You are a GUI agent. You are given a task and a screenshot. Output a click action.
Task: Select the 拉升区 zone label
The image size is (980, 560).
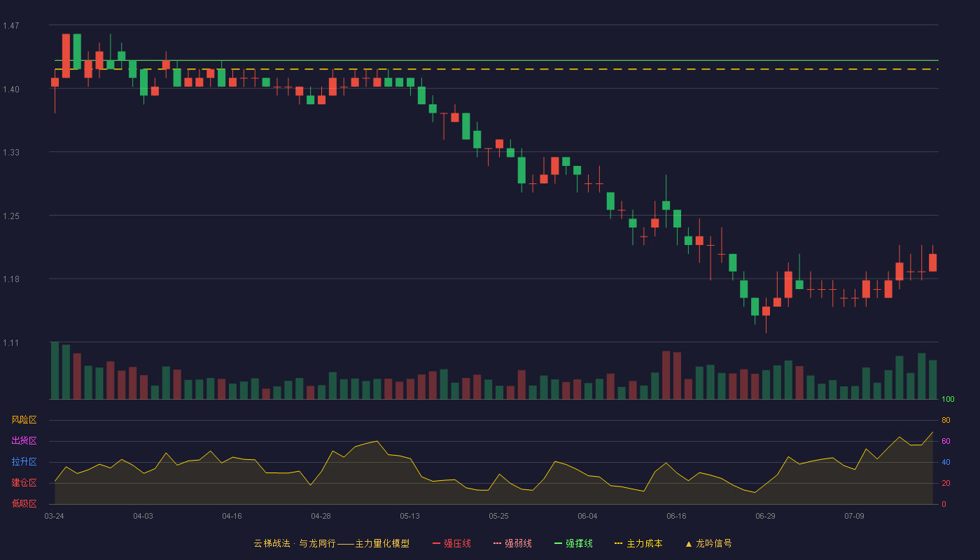click(24, 462)
